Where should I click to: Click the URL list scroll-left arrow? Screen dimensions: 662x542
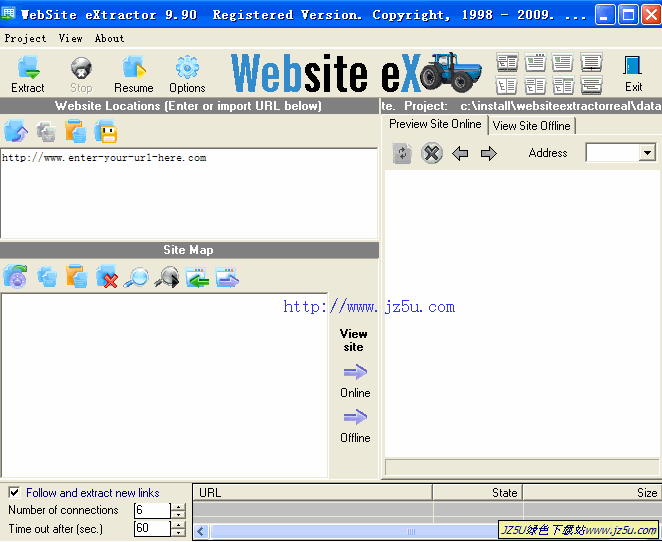pyautogui.click(x=201, y=531)
